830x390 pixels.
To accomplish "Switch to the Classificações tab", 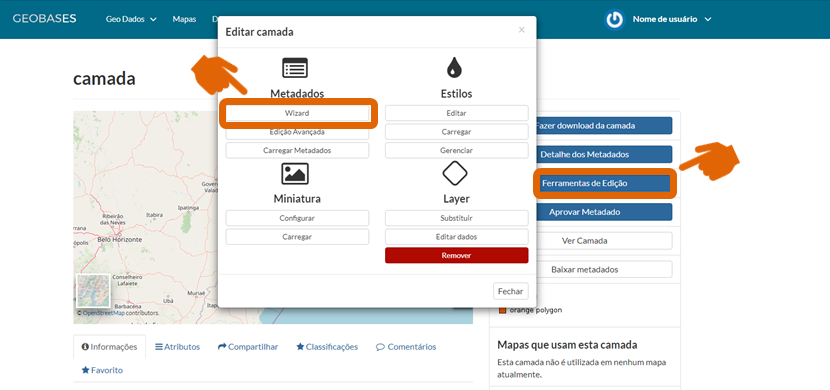I will point(327,347).
